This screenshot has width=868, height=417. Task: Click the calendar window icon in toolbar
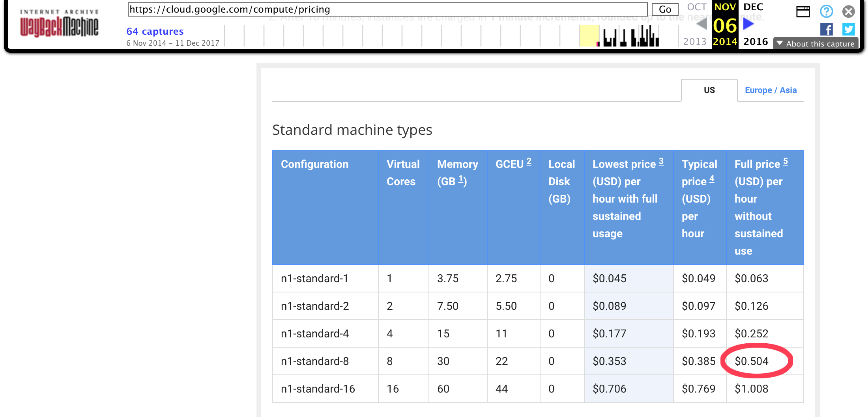[x=803, y=11]
